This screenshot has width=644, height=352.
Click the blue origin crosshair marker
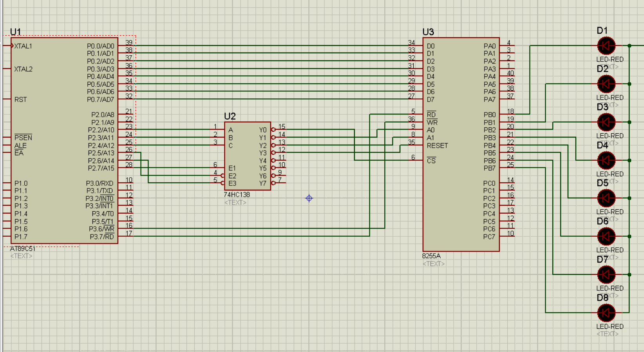click(309, 198)
